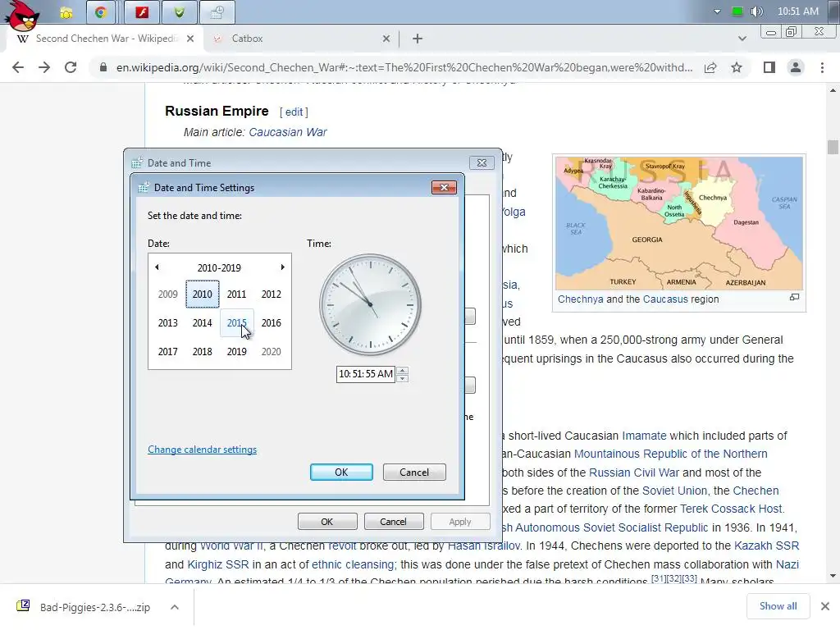Go forward in browser history
840x630 pixels.
[x=44, y=67]
